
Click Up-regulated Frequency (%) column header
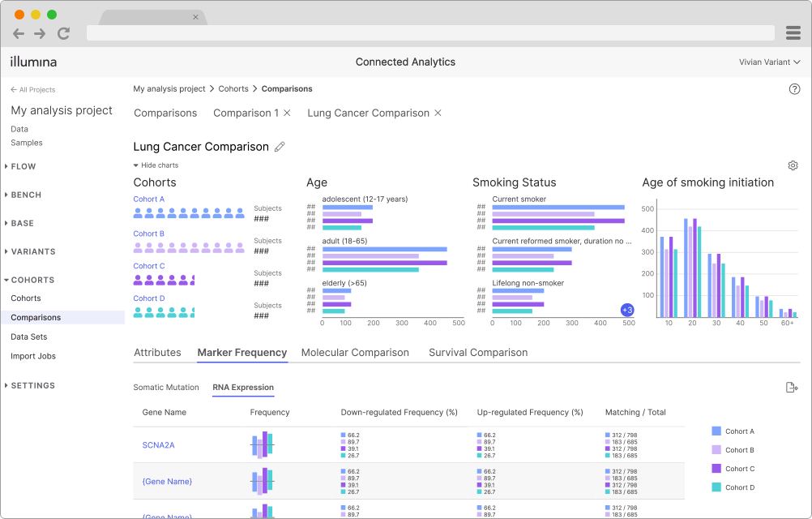click(530, 412)
